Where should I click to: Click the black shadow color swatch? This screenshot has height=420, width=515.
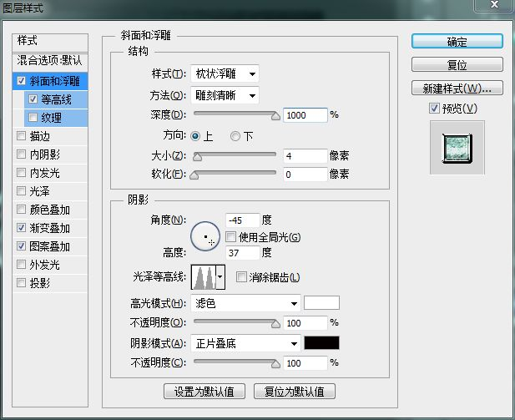coord(321,343)
